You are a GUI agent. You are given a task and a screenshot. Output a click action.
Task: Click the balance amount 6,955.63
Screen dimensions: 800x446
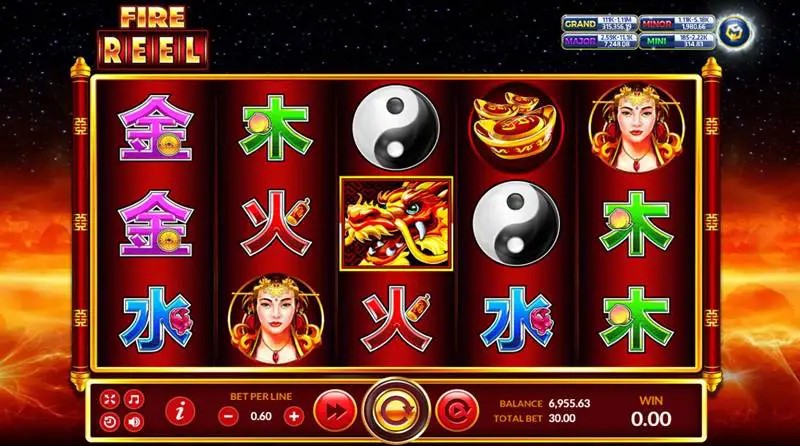pyautogui.click(x=569, y=403)
